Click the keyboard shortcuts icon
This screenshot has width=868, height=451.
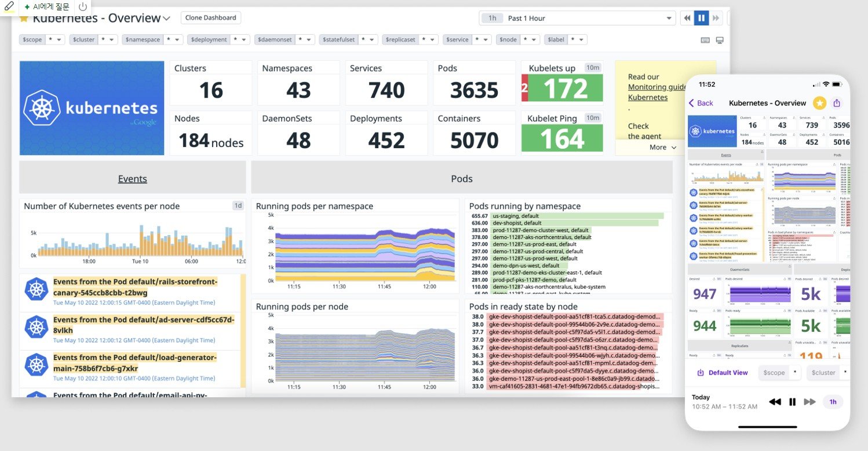pyautogui.click(x=705, y=40)
